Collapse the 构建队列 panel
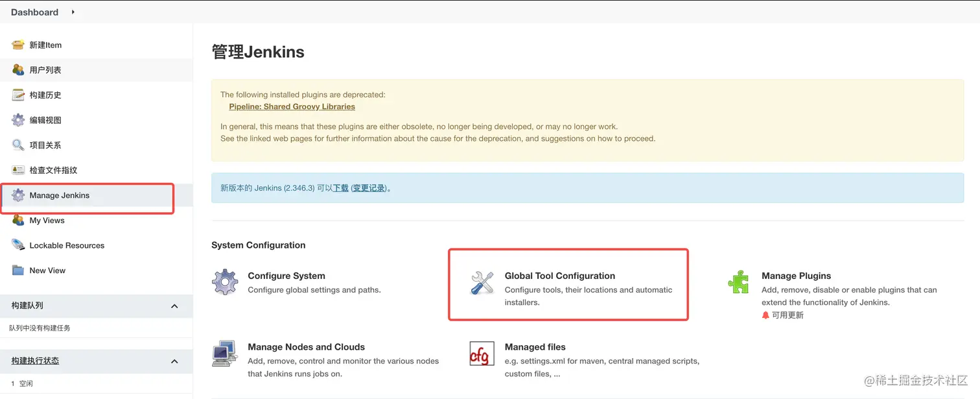980x399 pixels. [x=174, y=306]
